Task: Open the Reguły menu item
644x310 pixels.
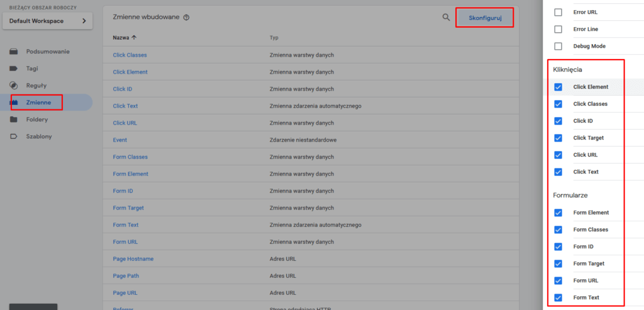Action: (x=36, y=86)
